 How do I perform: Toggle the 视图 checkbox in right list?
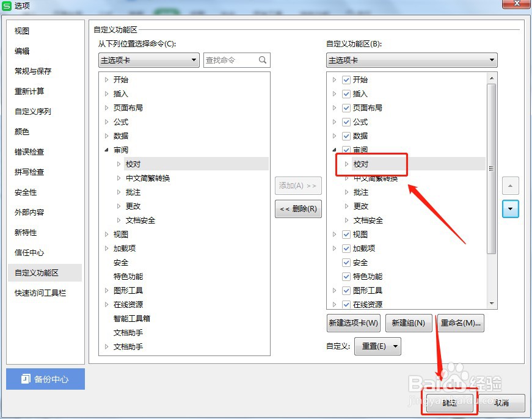[346, 235]
